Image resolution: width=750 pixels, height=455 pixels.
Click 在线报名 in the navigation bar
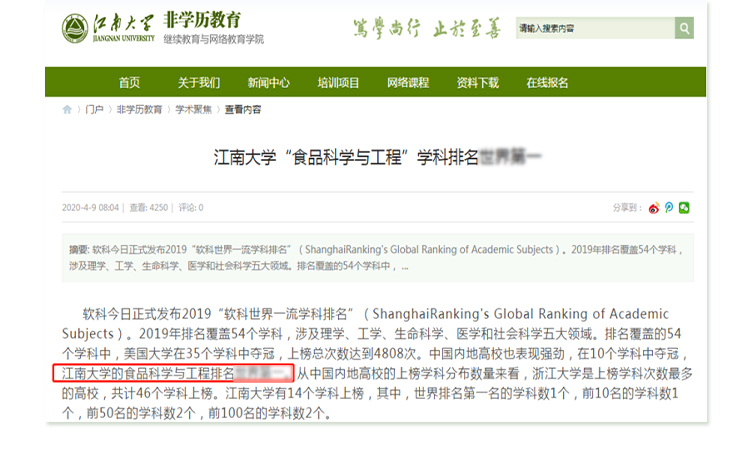(x=547, y=83)
